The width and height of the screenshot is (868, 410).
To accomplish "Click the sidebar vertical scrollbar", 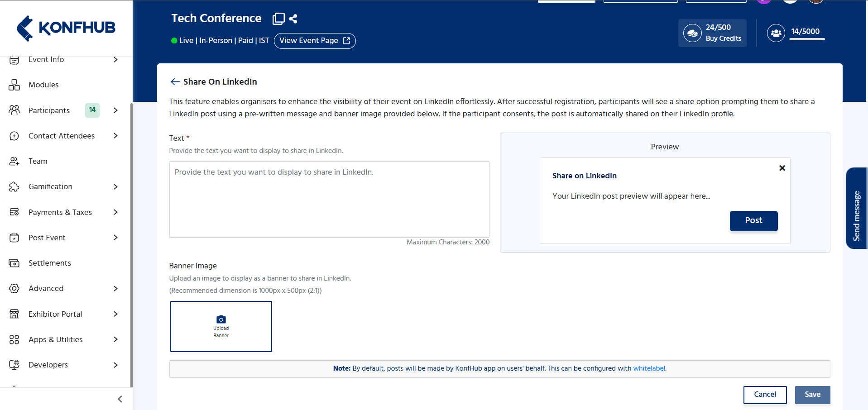I will [131, 244].
